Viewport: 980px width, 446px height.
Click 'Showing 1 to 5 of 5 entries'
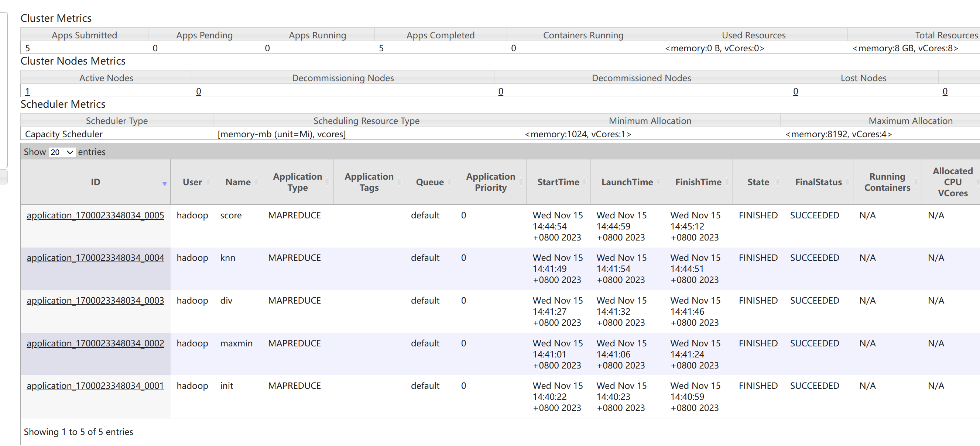pos(78,432)
